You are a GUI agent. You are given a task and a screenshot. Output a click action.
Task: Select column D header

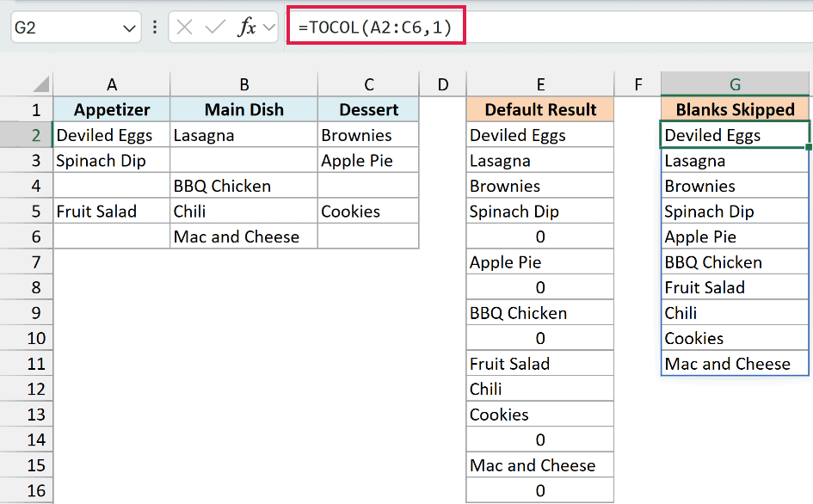(x=443, y=84)
